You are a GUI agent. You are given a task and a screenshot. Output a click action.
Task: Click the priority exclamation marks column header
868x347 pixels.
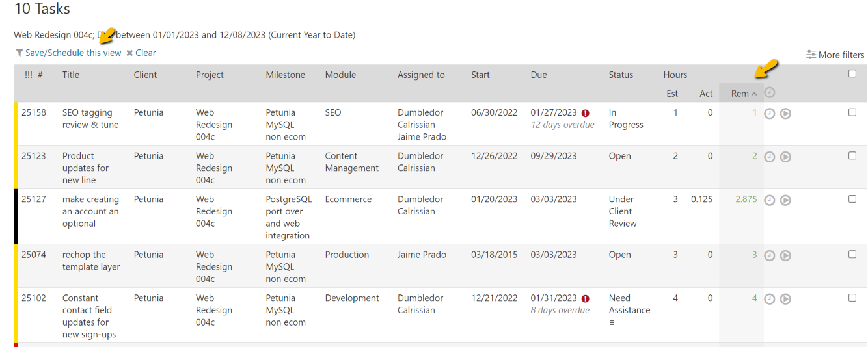click(x=28, y=75)
